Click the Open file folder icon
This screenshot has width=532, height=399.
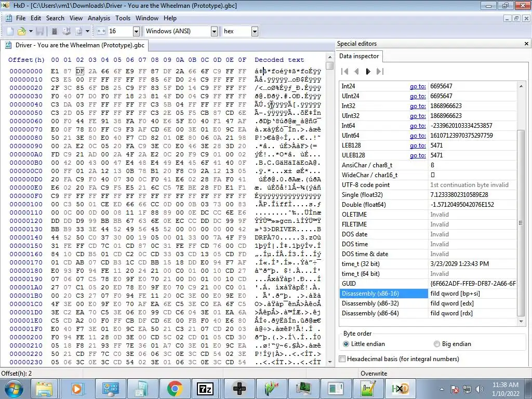pos(22,31)
